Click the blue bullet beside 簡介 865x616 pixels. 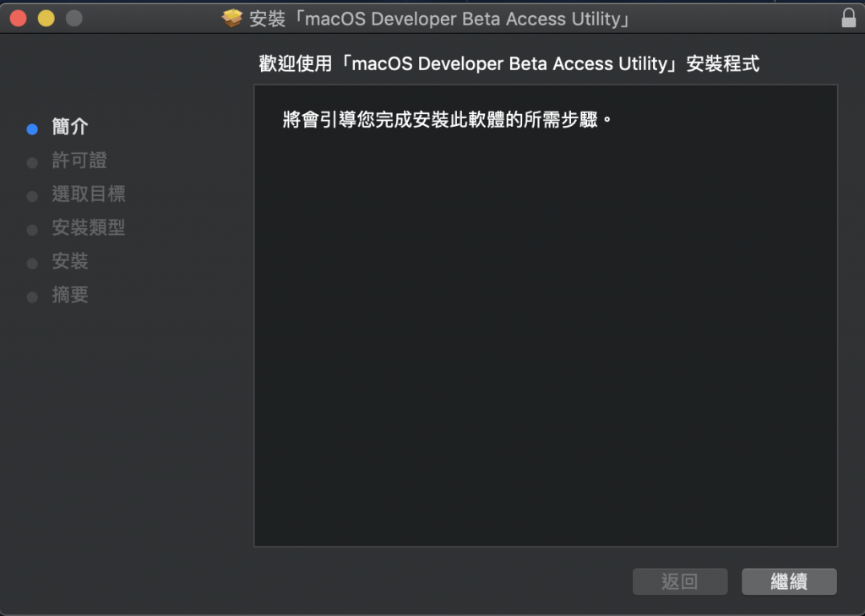point(32,129)
